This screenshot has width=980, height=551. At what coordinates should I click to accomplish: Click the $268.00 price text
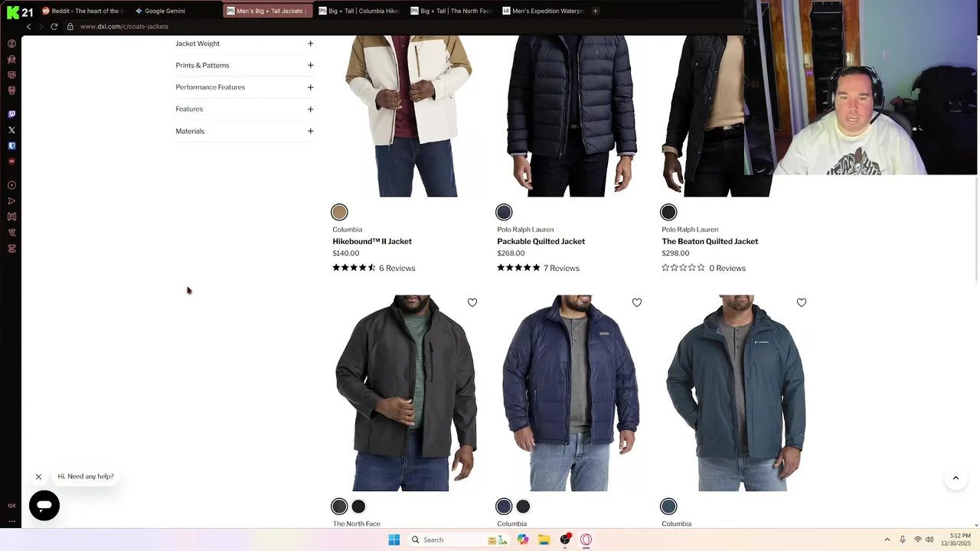click(x=511, y=253)
